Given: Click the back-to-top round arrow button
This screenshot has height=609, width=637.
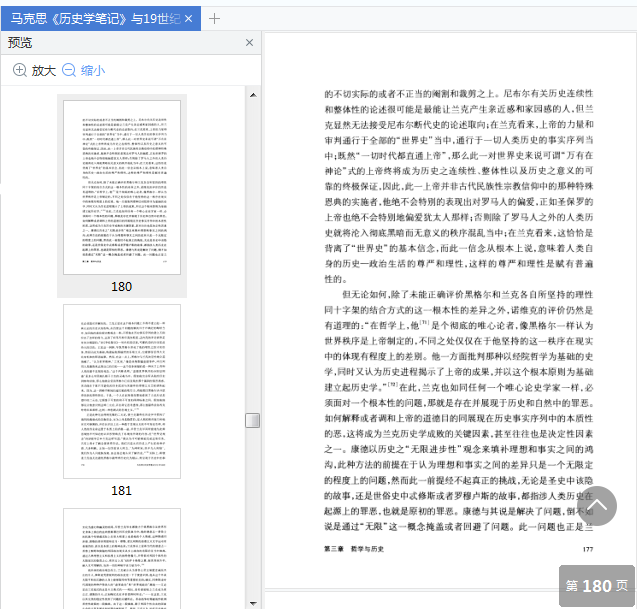Looking at the screenshot, I should point(597,506).
